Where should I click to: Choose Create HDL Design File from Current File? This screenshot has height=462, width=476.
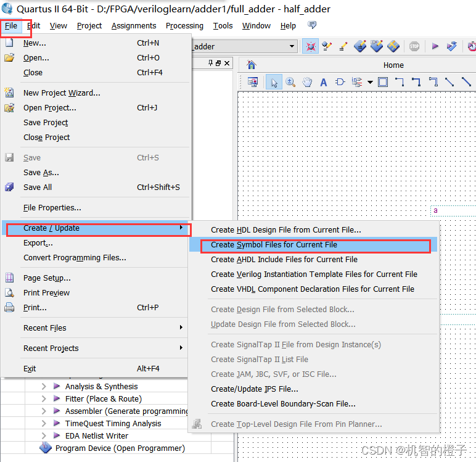click(x=313, y=230)
